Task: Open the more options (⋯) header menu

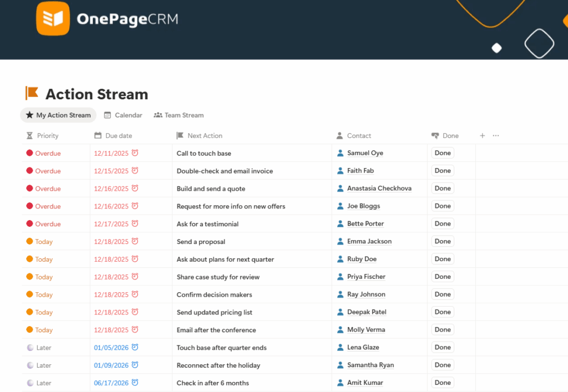Action: (496, 135)
